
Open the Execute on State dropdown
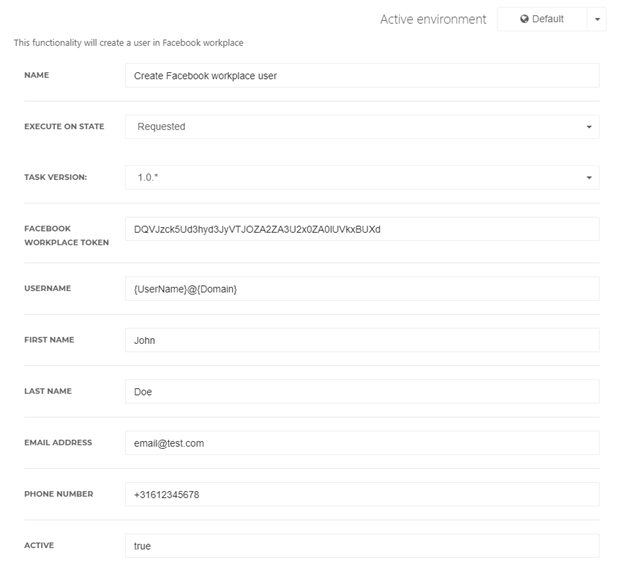[x=362, y=127]
